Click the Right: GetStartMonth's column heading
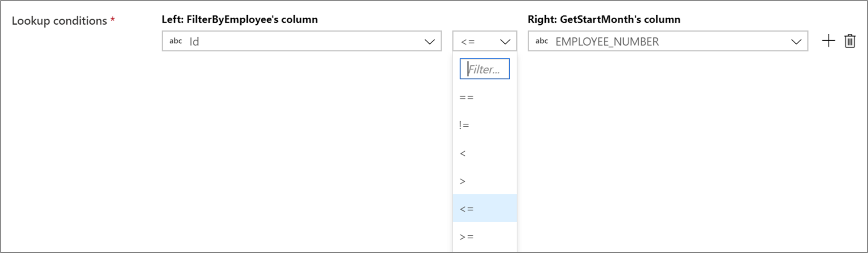 pyautogui.click(x=604, y=19)
